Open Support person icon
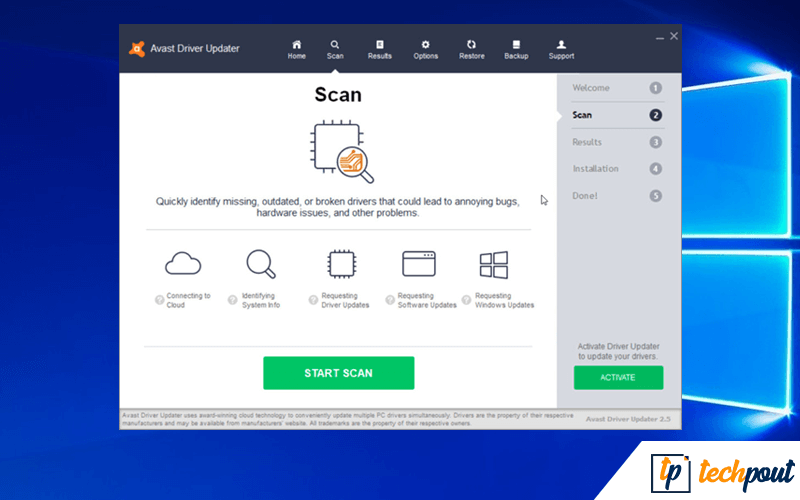Viewport: 800px width, 500px height. click(x=561, y=45)
